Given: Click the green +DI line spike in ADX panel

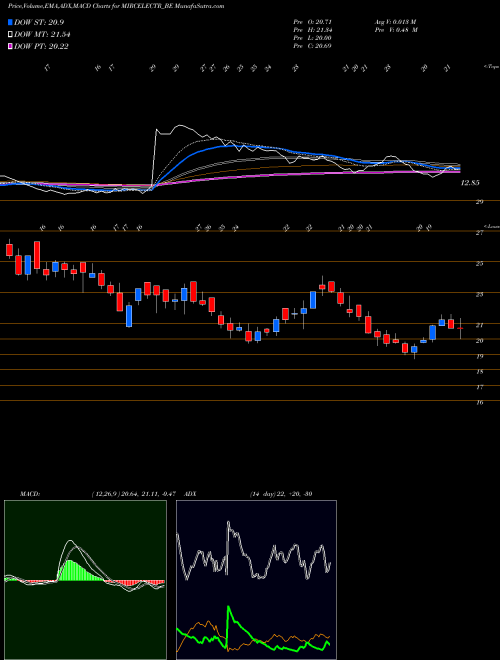Looking at the screenshot, I should [x=229, y=608].
